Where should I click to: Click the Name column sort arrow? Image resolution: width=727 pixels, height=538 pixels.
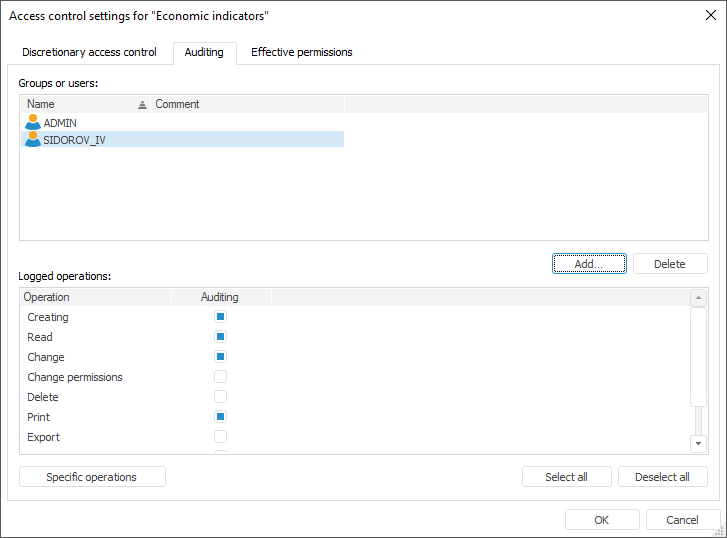pyautogui.click(x=142, y=104)
